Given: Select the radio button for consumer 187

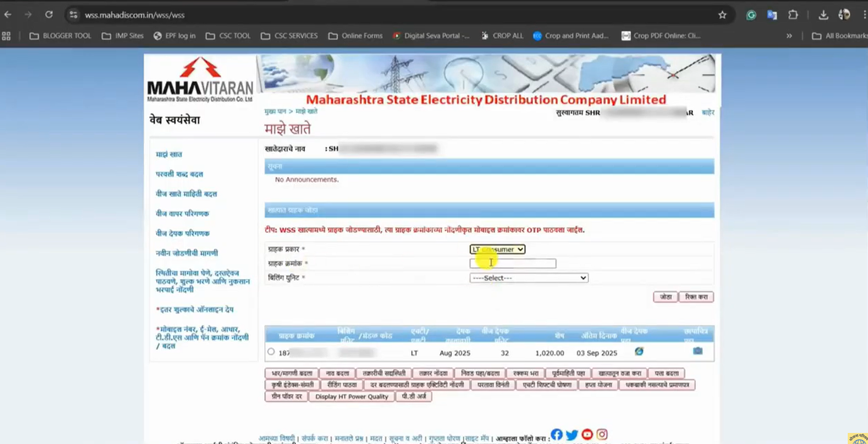Looking at the screenshot, I should click(x=271, y=352).
